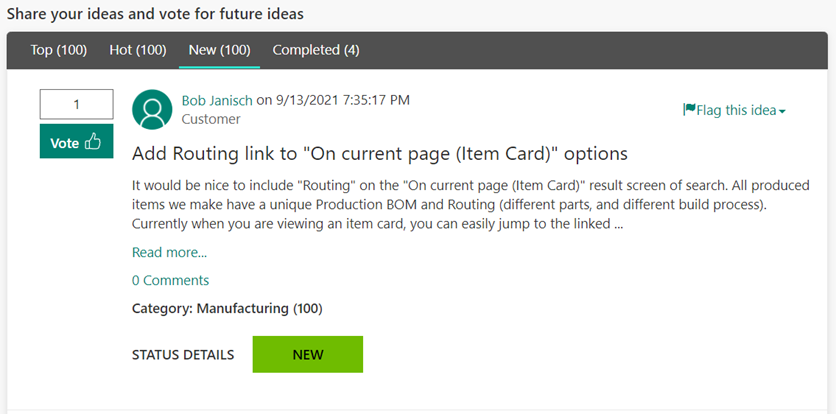This screenshot has width=836, height=414.
Task: Click the Manufacturing (100) category link
Action: coord(259,308)
